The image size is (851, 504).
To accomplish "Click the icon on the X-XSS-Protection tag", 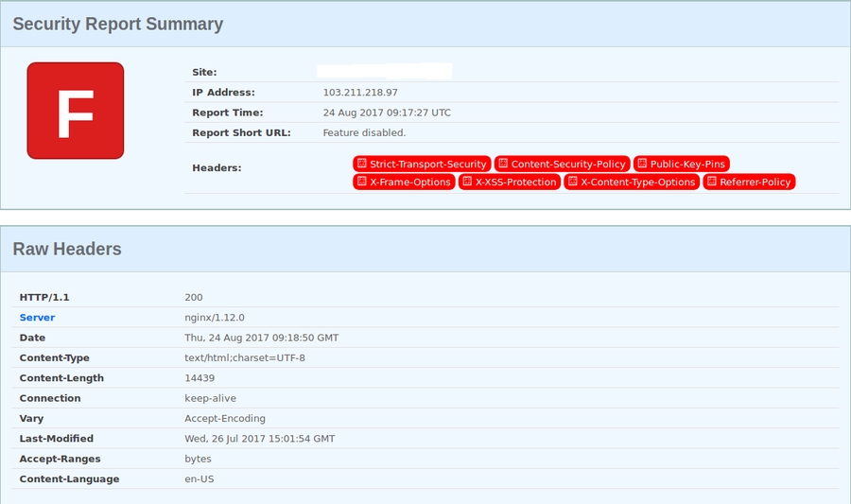I will (467, 182).
